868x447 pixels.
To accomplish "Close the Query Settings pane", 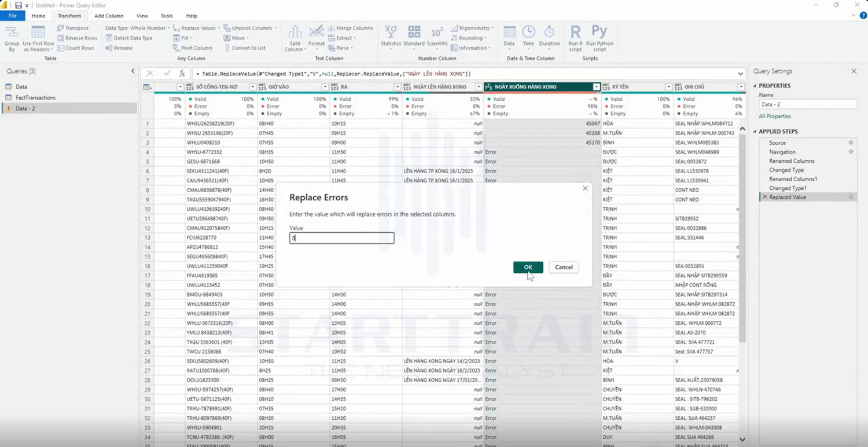I will coord(854,71).
